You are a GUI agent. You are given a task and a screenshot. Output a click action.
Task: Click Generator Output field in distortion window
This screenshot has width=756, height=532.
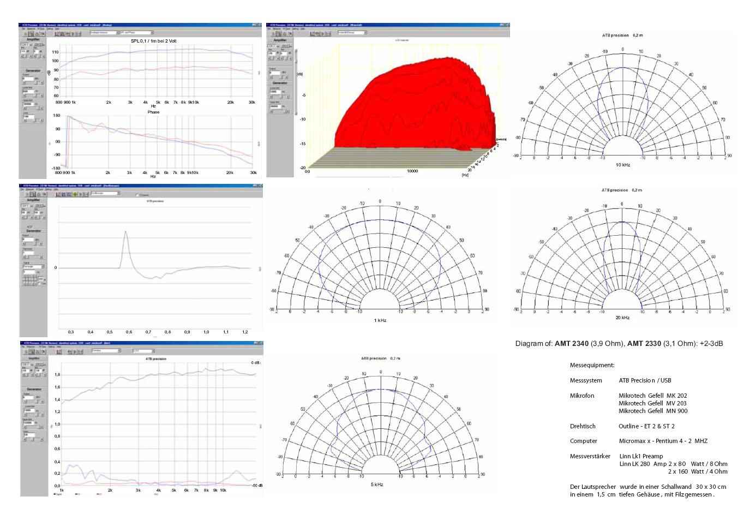pyautogui.click(x=28, y=397)
